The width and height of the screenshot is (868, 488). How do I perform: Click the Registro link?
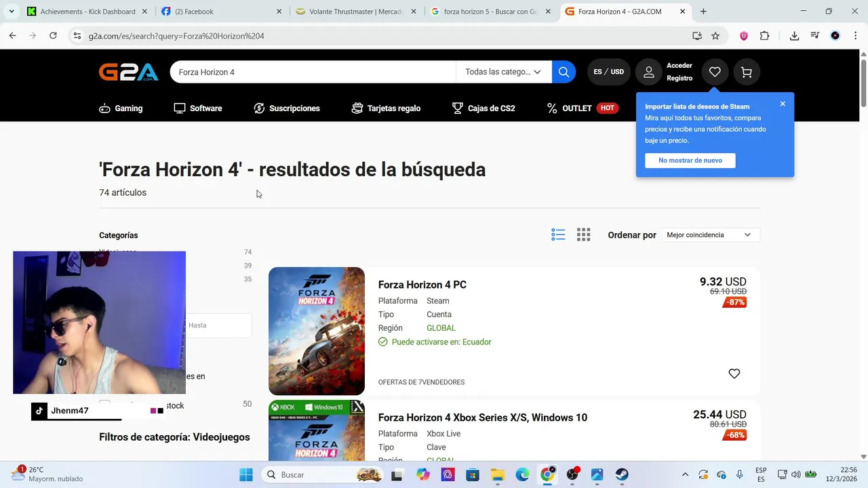coord(679,78)
